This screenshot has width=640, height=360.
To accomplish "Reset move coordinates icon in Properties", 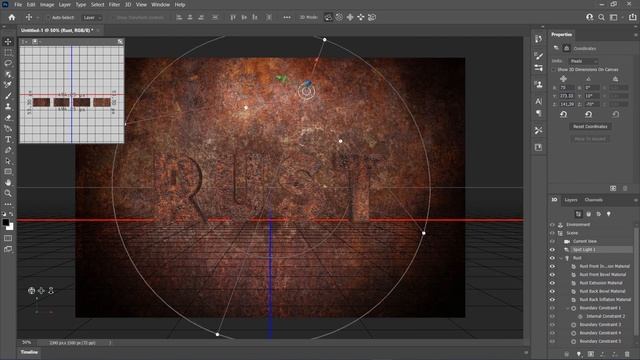I will 564,115.
